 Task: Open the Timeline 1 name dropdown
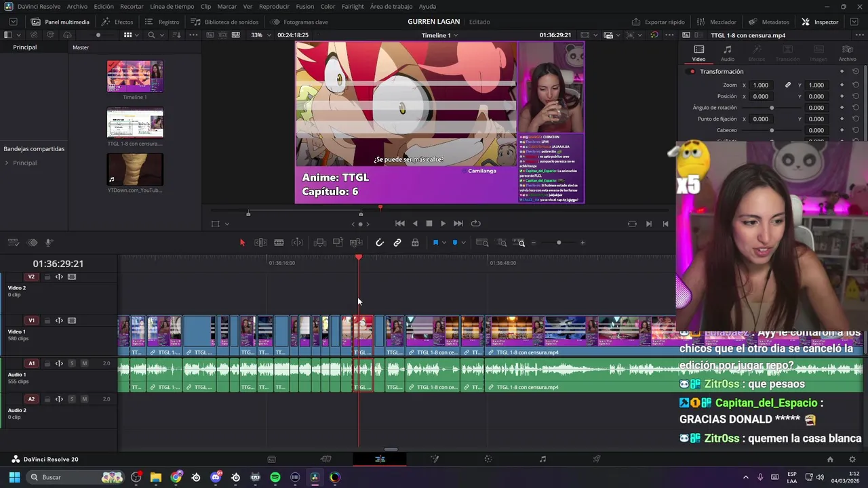(x=439, y=35)
